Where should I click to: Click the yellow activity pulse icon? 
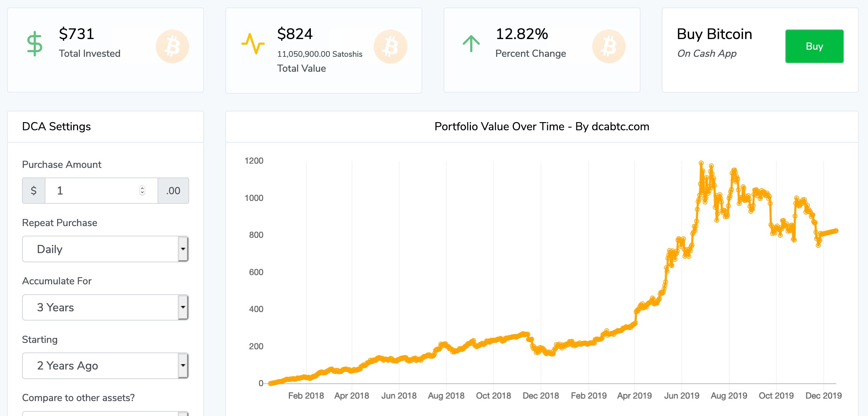[253, 44]
